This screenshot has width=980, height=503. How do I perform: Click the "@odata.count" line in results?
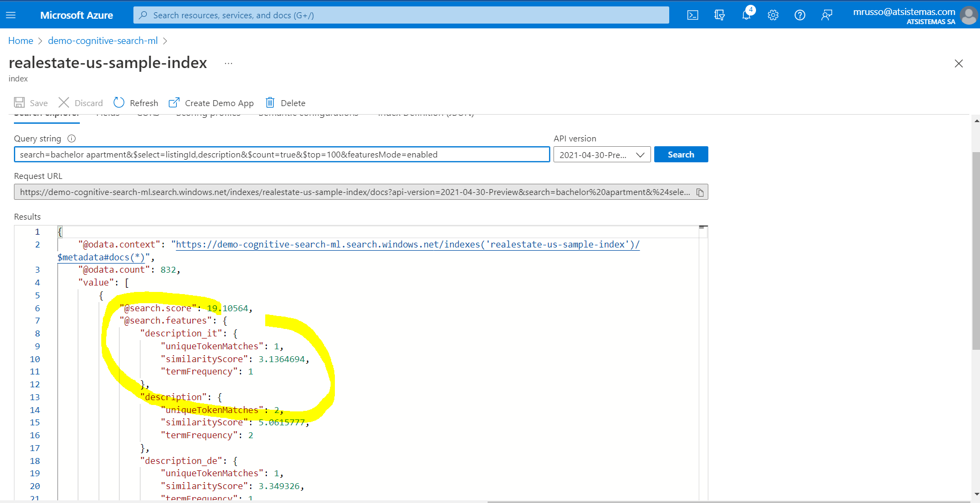tap(129, 270)
